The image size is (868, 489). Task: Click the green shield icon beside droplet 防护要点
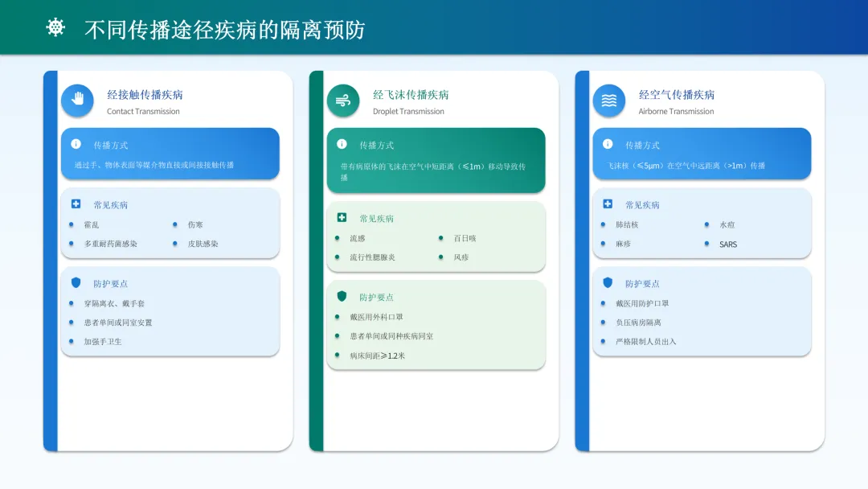(342, 296)
